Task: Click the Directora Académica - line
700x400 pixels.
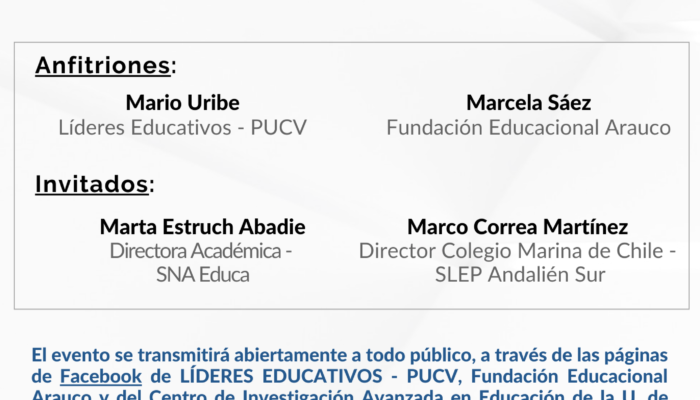Action: [x=201, y=251]
